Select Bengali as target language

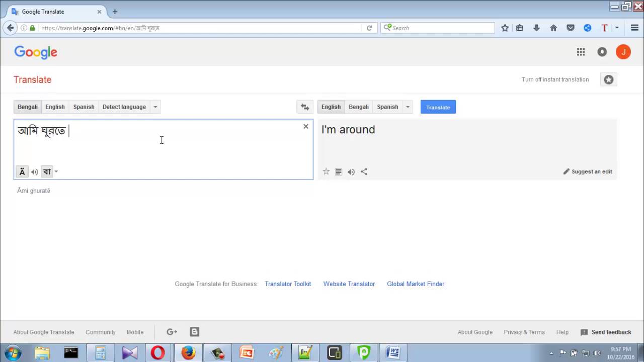click(359, 107)
